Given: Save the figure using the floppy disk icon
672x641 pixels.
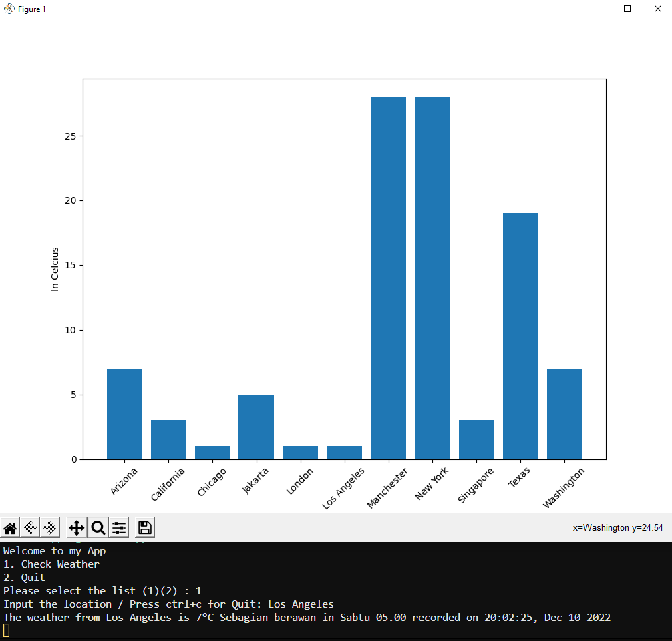Looking at the screenshot, I should 144,527.
